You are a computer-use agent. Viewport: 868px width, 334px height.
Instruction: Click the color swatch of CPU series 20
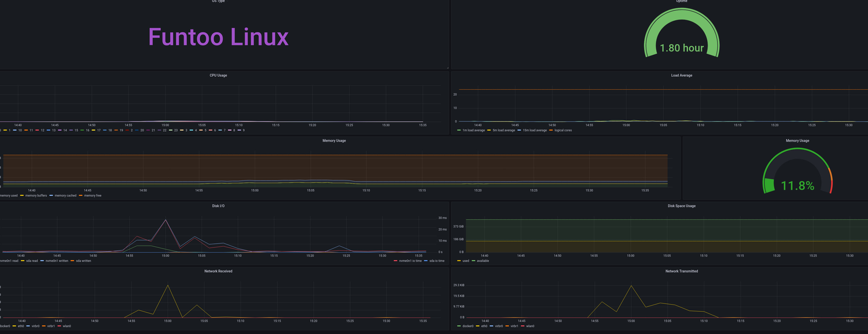tap(137, 131)
